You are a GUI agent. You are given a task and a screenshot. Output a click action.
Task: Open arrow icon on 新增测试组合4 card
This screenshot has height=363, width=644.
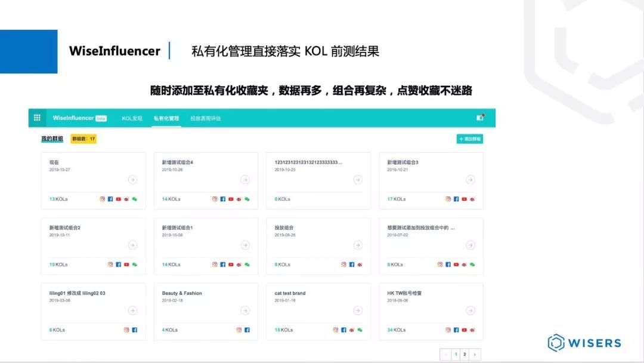click(x=245, y=180)
